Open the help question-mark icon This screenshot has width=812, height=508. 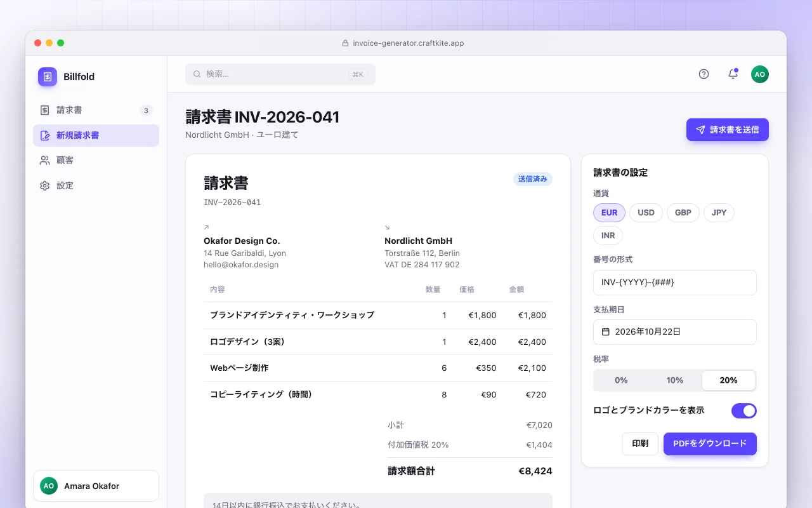(704, 74)
